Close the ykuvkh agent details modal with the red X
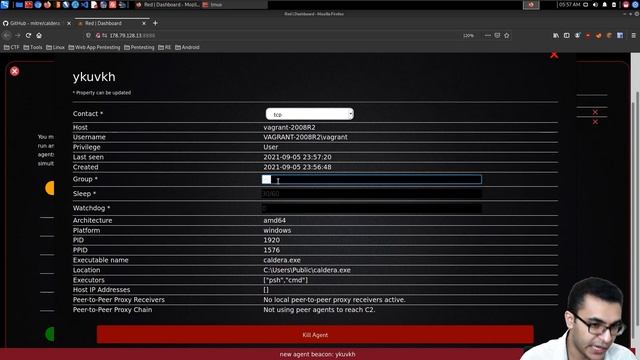640x360 pixels. [554, 55]
